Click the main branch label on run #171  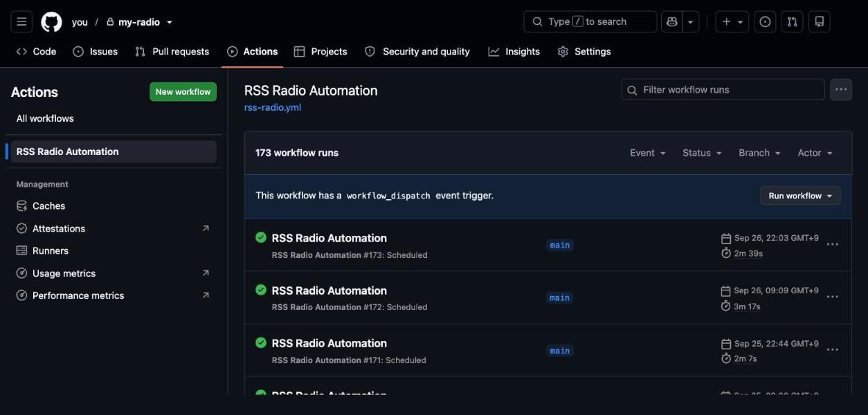[x=559, y=351]
